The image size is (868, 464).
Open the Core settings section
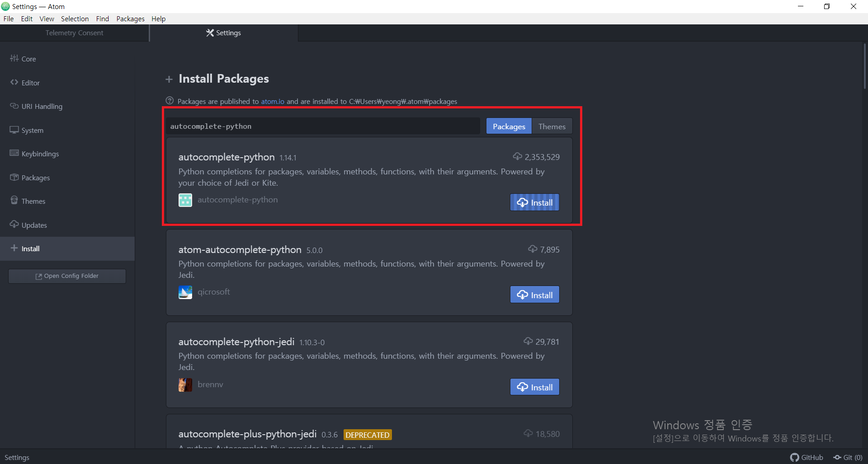coord(67,59)
